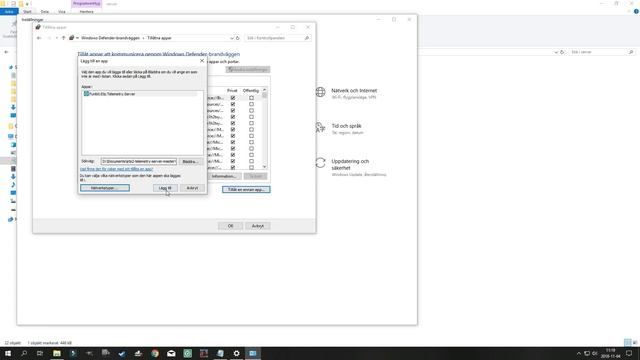Click search magnifier in Kontrollpanelen search box
The image size is (640, 360).
click(307, 38)
